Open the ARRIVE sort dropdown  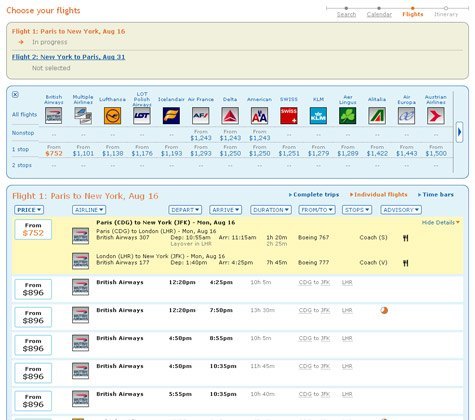226,210
